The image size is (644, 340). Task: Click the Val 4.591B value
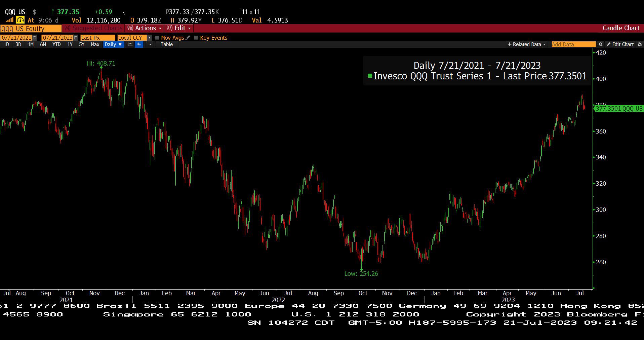click(x=270, y=20)
